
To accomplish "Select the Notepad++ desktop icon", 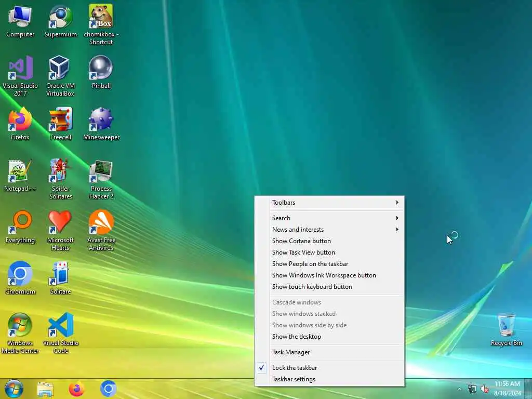I will (20, 176).
